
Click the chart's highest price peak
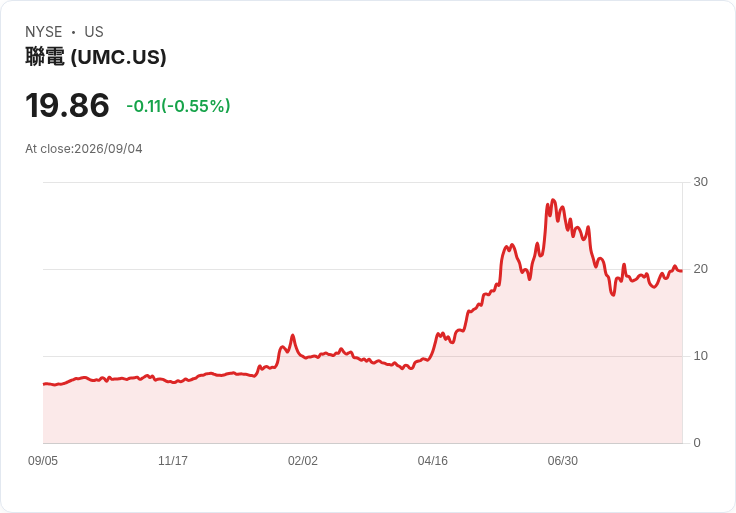553,200
